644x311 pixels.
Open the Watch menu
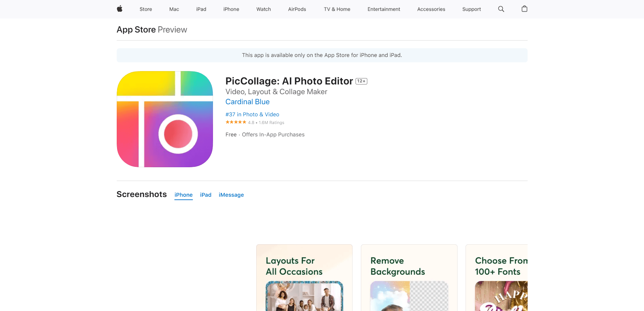click(264, 9)
